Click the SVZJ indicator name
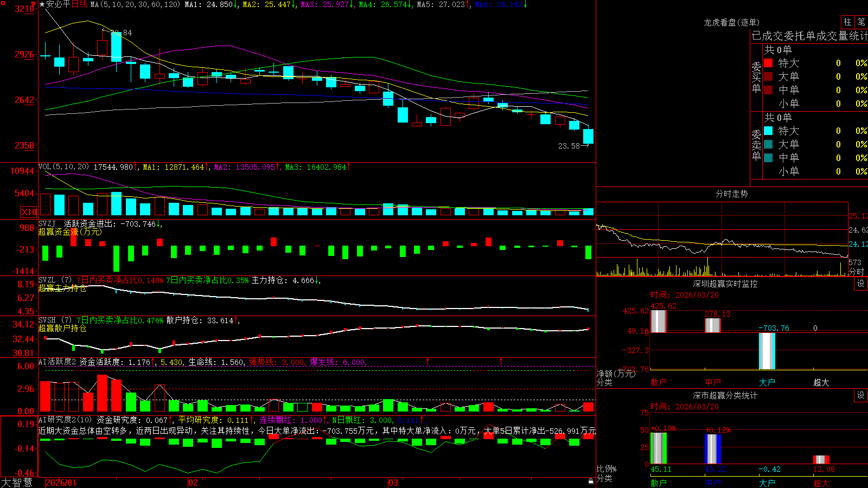 click(47, 223)
